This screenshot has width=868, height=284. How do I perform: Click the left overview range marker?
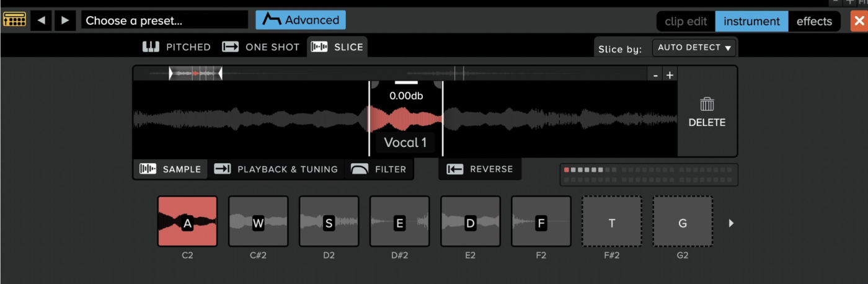click(x=171, y=74)
